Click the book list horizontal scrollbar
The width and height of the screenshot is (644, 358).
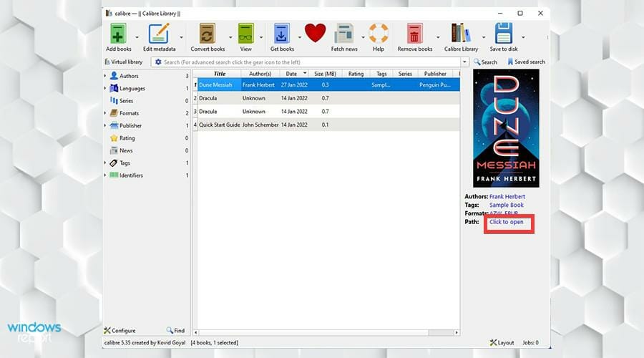point(314,332)
